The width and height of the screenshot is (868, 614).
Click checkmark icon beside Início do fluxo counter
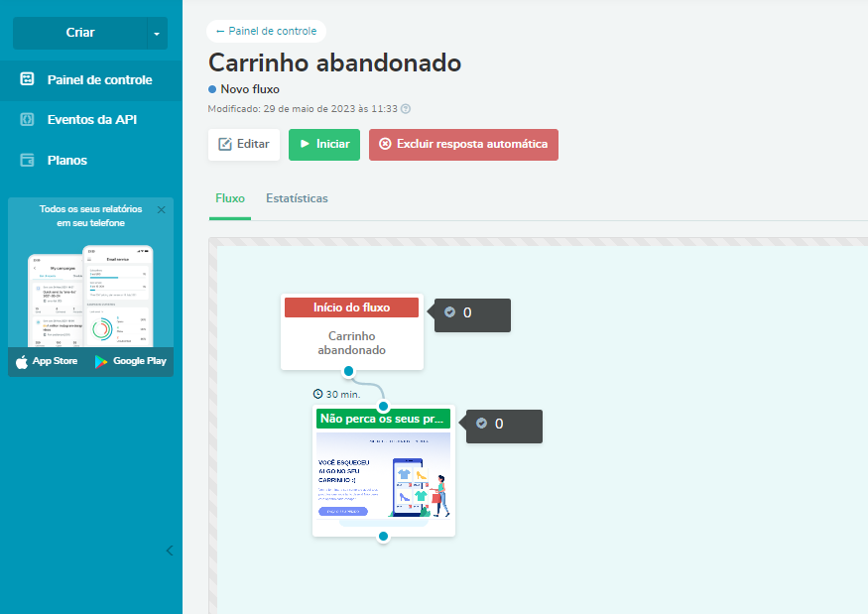450,312
